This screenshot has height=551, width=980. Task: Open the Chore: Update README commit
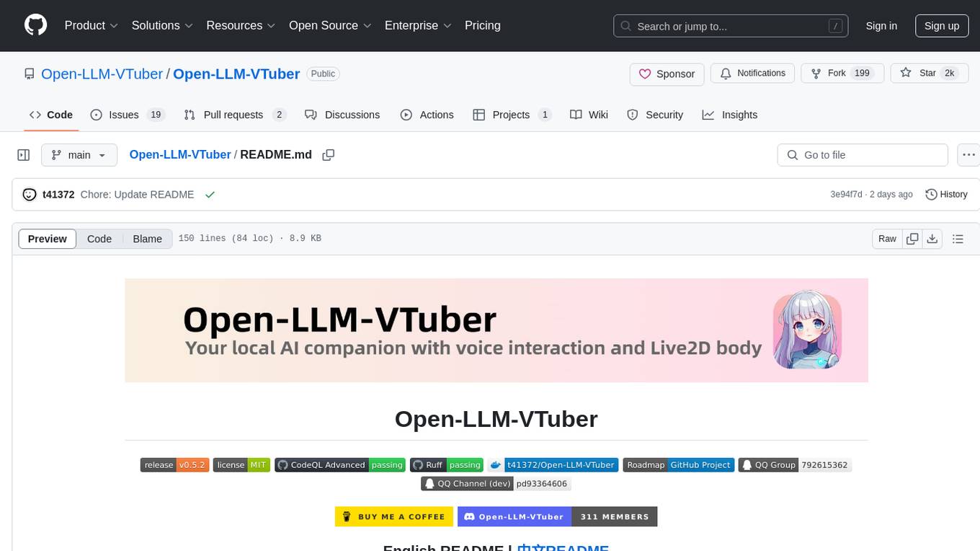pos(137,195)
